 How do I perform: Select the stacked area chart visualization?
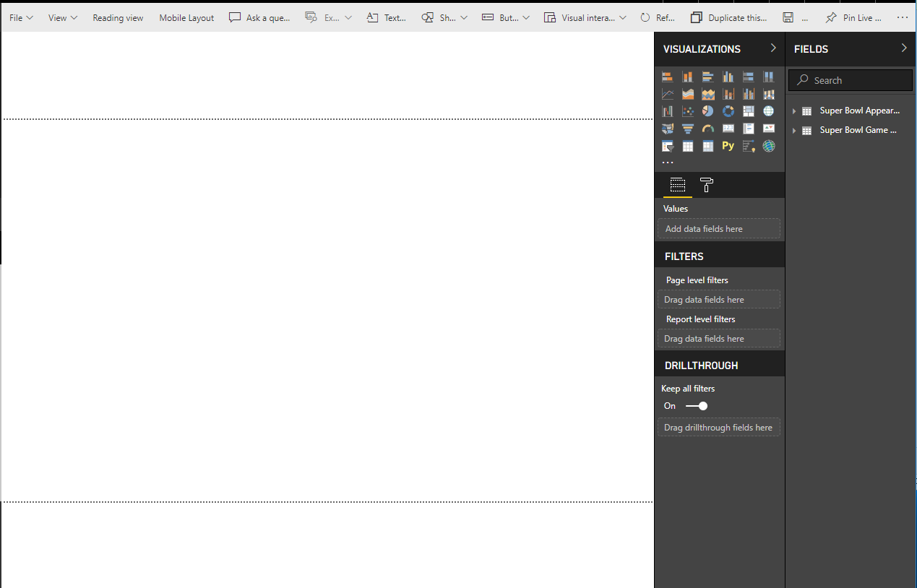708,94
